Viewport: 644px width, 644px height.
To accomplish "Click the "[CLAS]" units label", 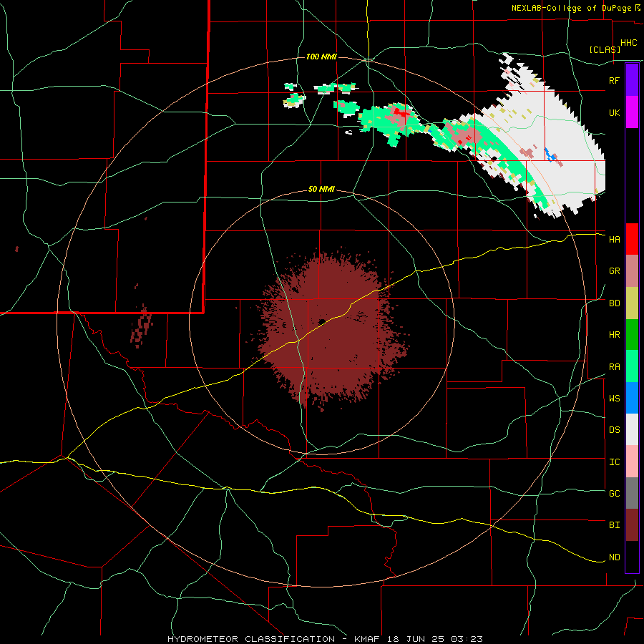I will click(x=605, y=49).
